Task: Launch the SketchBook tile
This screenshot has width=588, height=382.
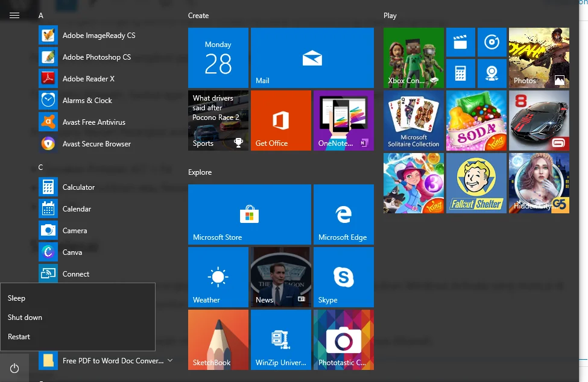Action: [x=218, y=340]
